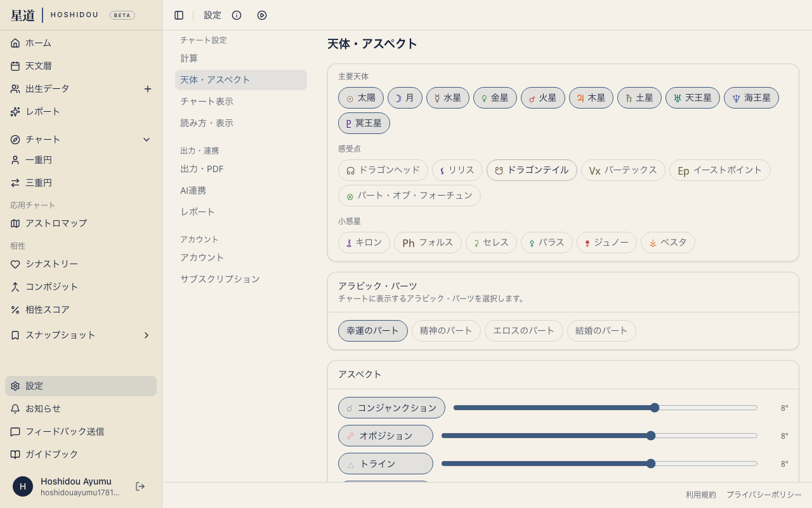This screenshot has height=508, width=812.
Task: Adjust the オポジション orb slider
Action: [x=599, y=436]
